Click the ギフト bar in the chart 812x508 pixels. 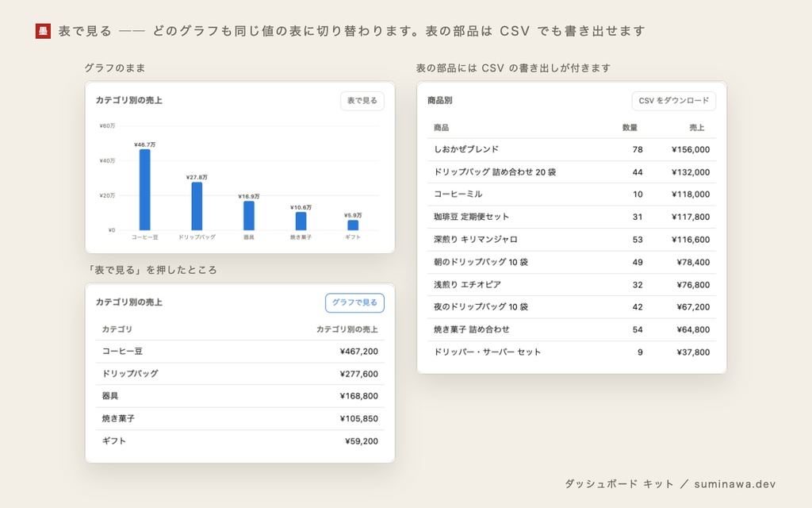click(353, 225)
